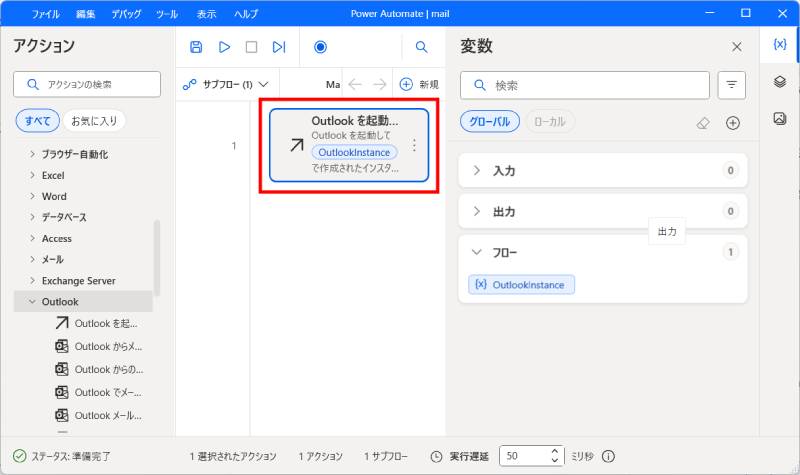This screenshot has height=475, width=800.
Task: Focus the アクションの検索 field
Action: click(x=87, y=84)
